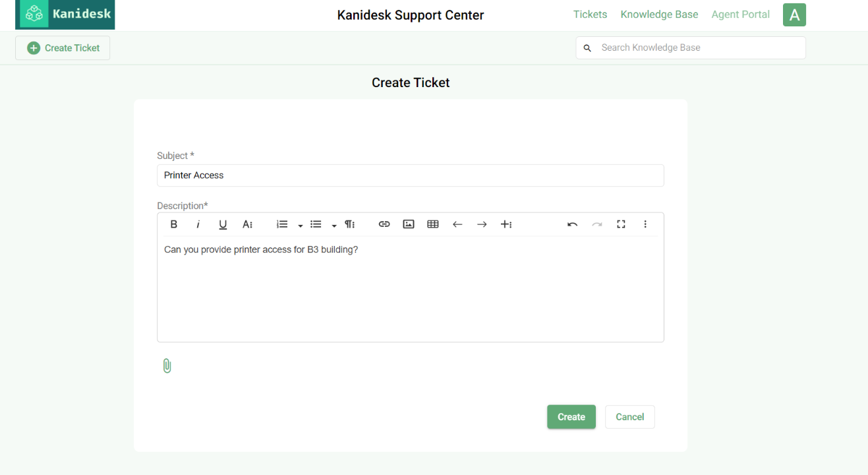Attach a file using the paperclip icon
This screenshot has width=868, height=475.
click(167, 365)
